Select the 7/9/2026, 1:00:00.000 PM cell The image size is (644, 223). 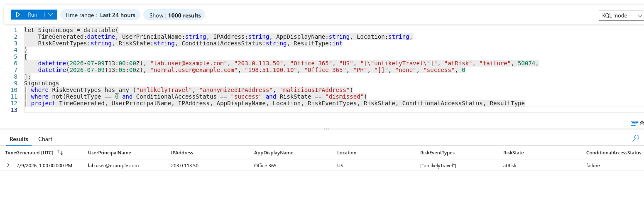pos(44,165)
